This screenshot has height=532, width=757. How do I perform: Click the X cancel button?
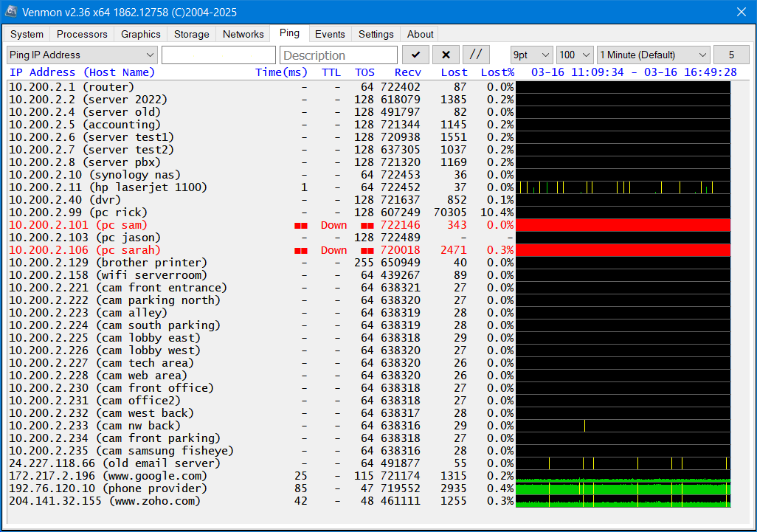(x=446, y=55)
